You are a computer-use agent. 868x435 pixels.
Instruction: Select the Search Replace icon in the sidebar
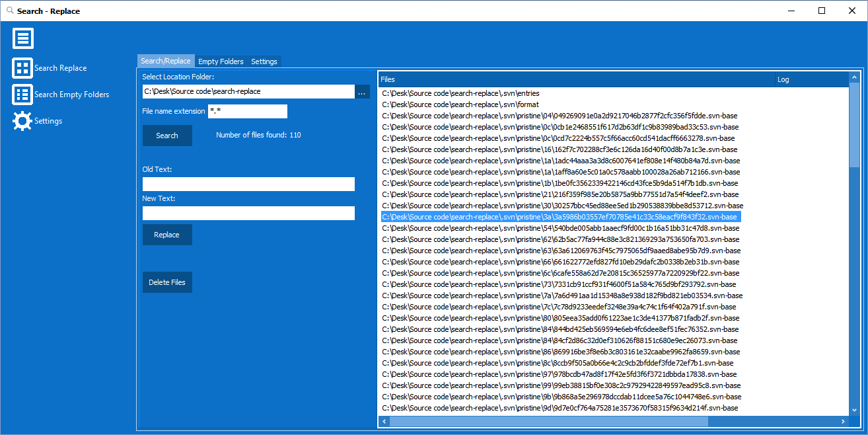click(x=22, y=67)
